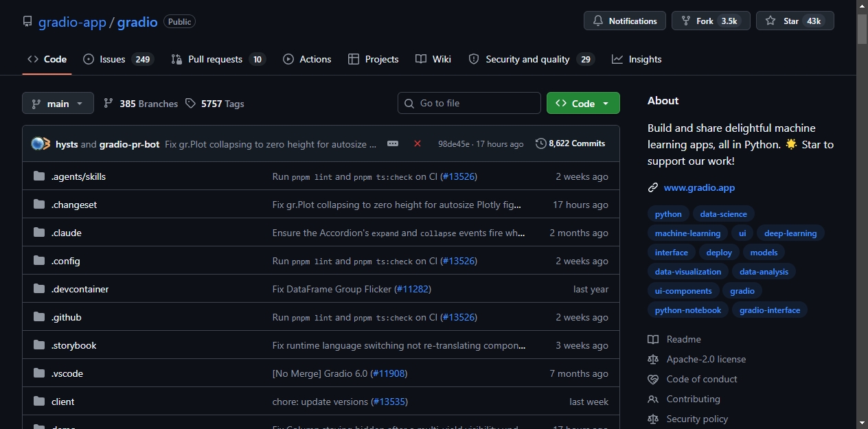The image size is (868, 429).
Task: Click the deploy topic tag
Action: click(719, 253)
